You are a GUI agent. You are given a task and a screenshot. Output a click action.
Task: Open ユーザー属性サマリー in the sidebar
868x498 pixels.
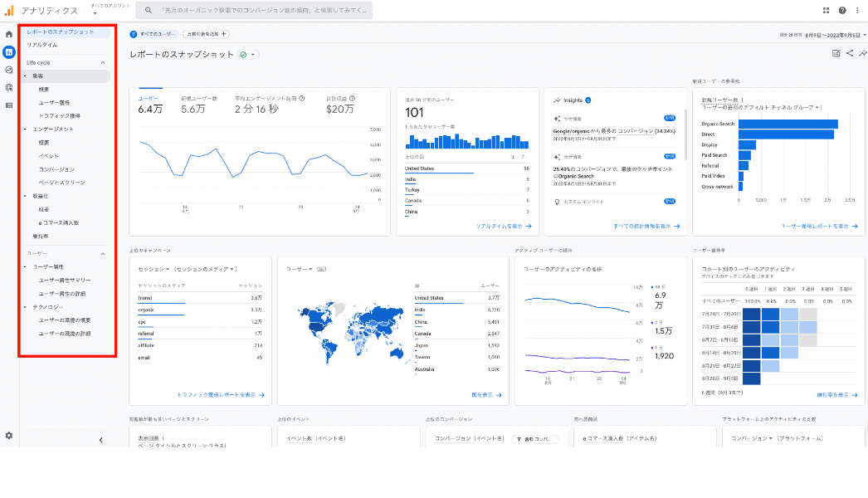pos(65,281)
